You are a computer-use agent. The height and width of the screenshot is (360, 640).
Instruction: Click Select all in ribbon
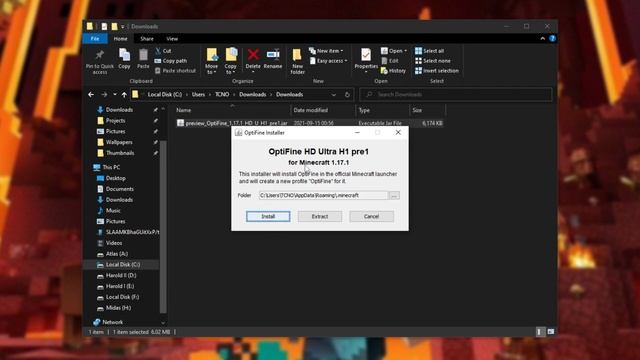point(429,51)
